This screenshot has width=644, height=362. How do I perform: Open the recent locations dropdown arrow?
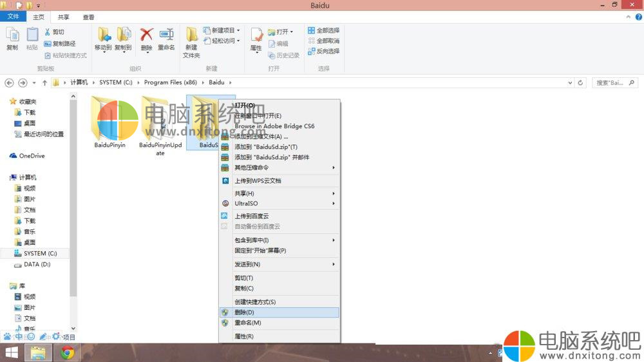tap(34, 82)
